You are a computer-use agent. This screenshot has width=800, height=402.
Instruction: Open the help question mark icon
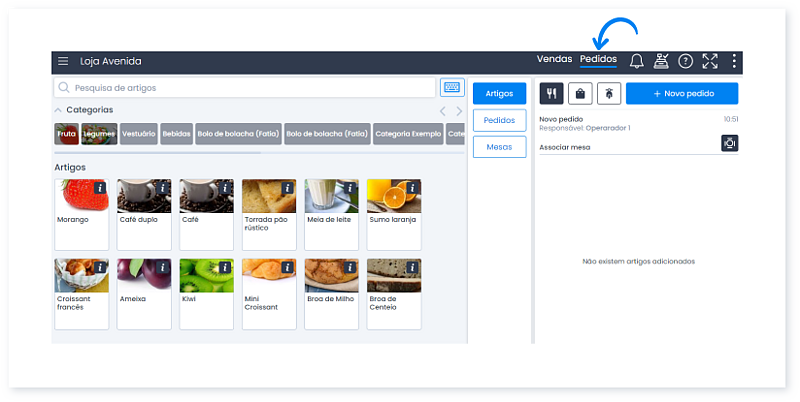click(x=685, y=61)
